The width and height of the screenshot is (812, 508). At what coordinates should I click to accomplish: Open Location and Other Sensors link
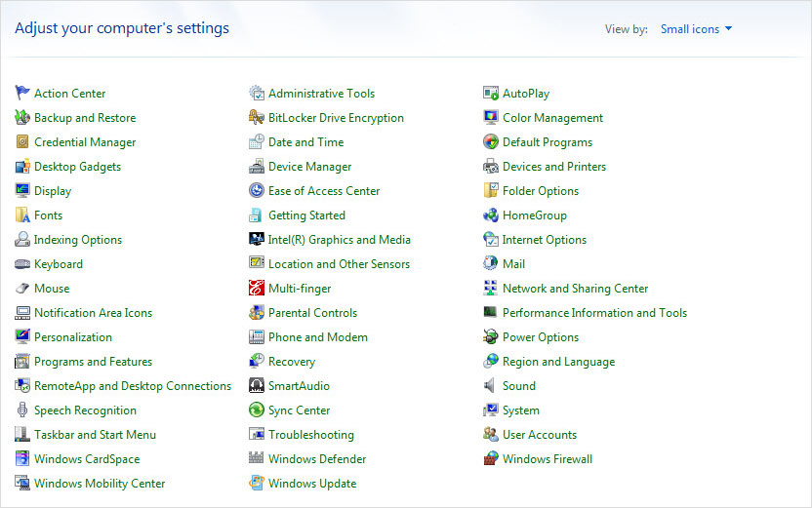(x=340, y=264)
